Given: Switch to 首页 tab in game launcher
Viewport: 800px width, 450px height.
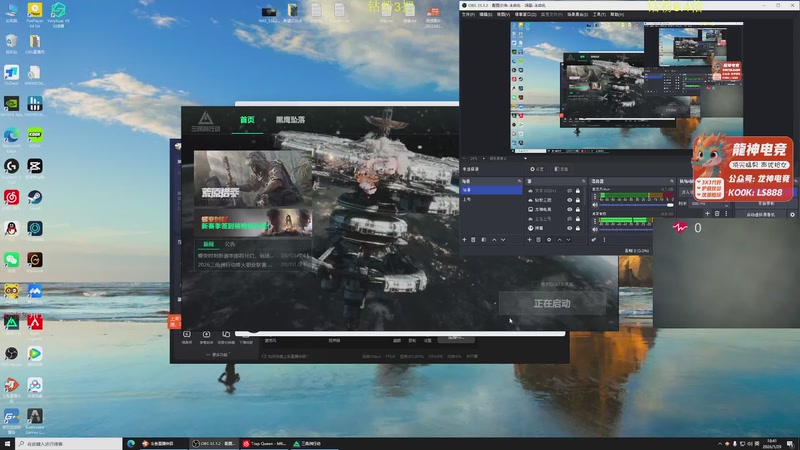Looking at the screenshot, I should [x=247, y=119].
